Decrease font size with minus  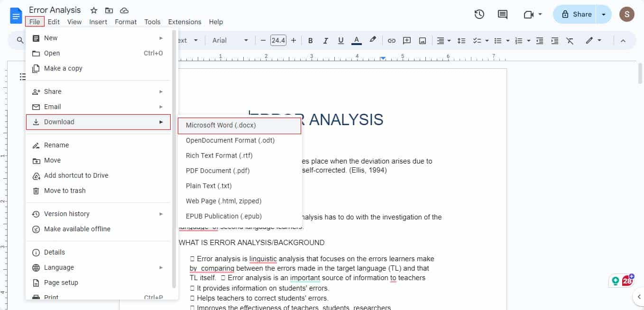pos(263,40)
